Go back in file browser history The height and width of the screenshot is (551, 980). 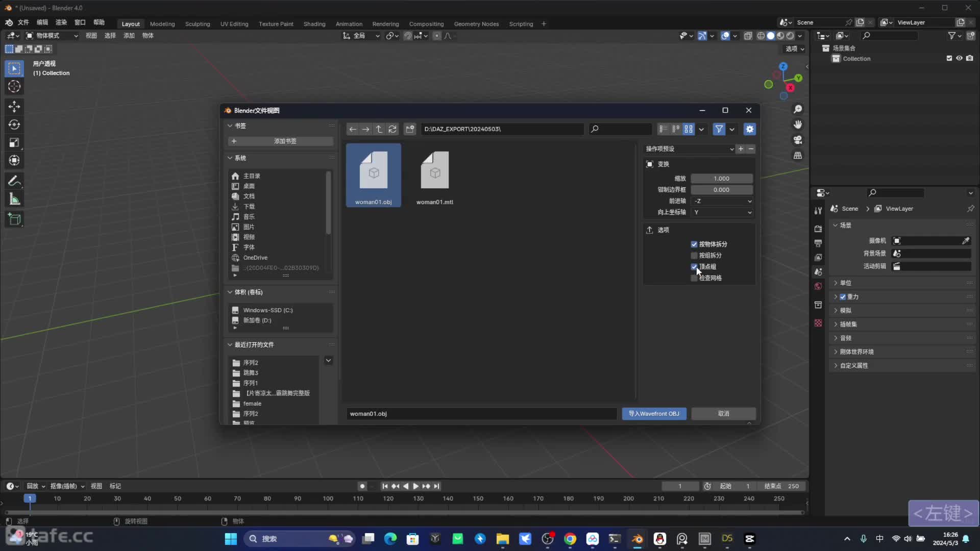pyautogui.click(x=352, y=129)
